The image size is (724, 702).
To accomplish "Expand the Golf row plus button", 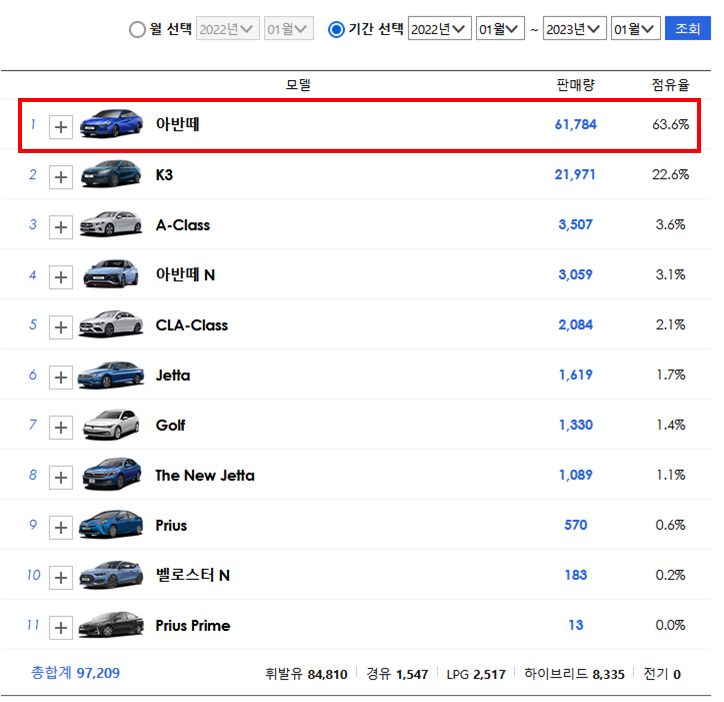I will (x=61, y=427).
